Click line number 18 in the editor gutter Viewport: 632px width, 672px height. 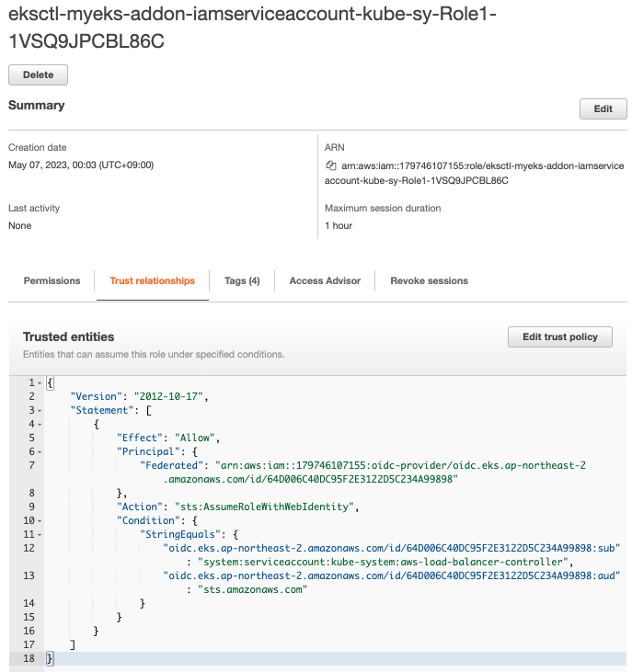coord(29,658)
